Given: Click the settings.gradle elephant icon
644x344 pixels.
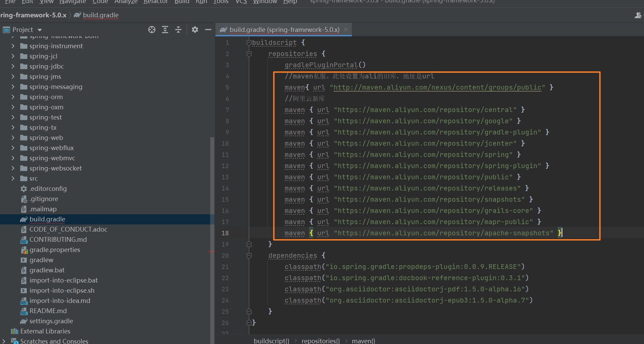Looking at the screenshot, I should 24,321.
